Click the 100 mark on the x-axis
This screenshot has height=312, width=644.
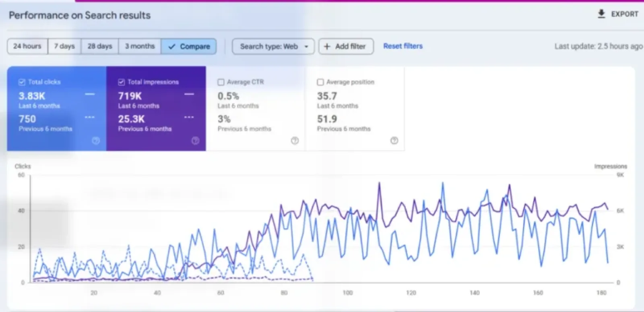point(347,293)
